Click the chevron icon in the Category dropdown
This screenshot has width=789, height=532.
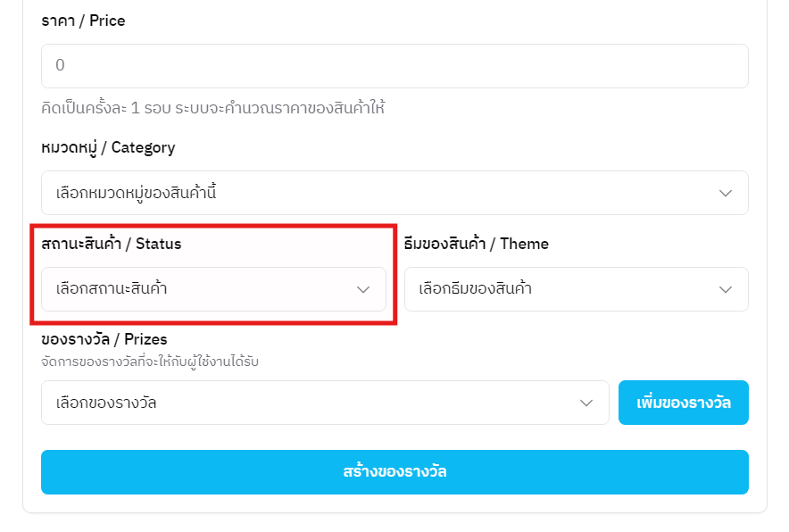pos(726,193)
